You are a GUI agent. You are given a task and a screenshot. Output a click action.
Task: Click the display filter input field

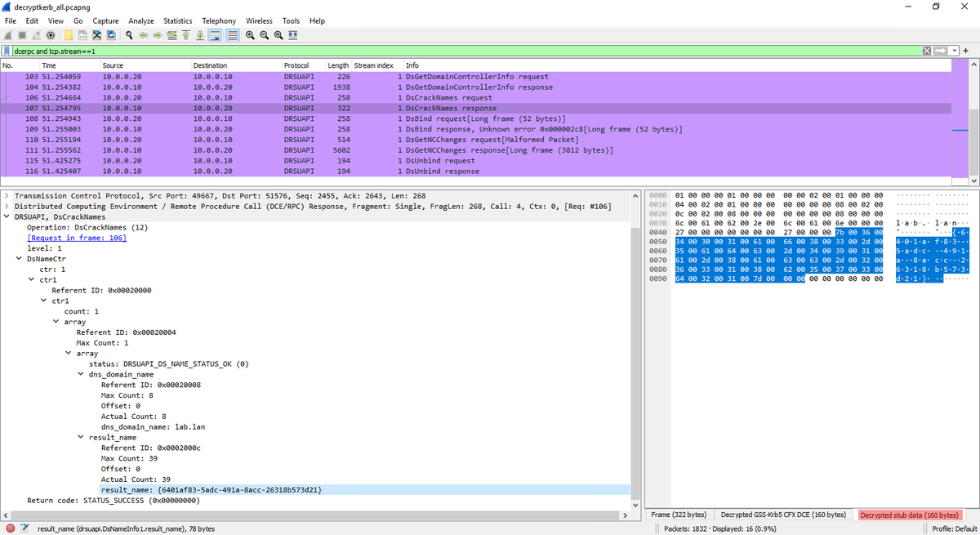tap(465, 51)
